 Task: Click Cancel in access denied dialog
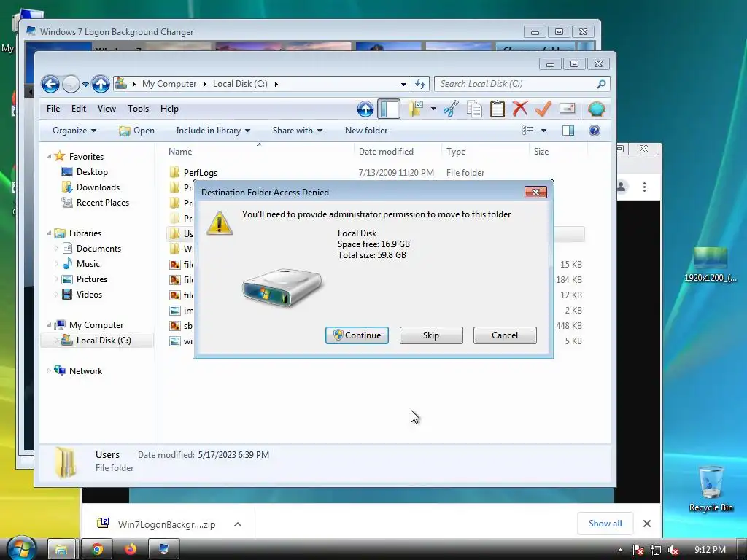click(505, 335)
